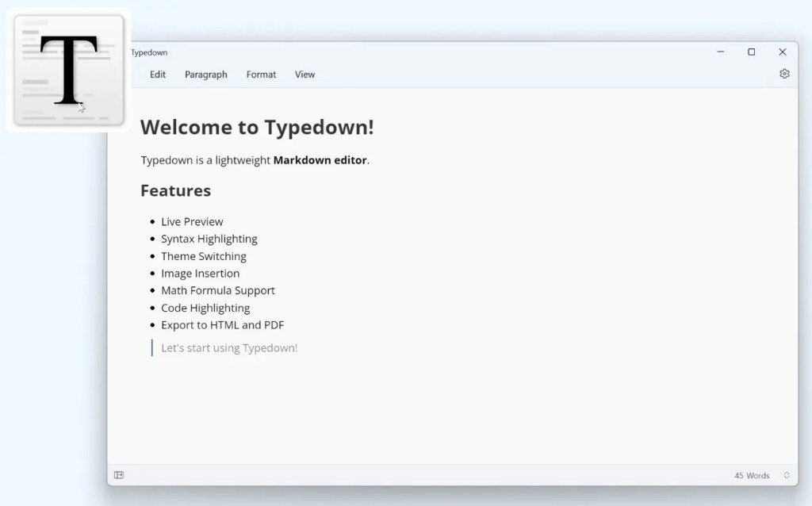Open the View menu
812x506 pixels.
[x=304, y=75]
